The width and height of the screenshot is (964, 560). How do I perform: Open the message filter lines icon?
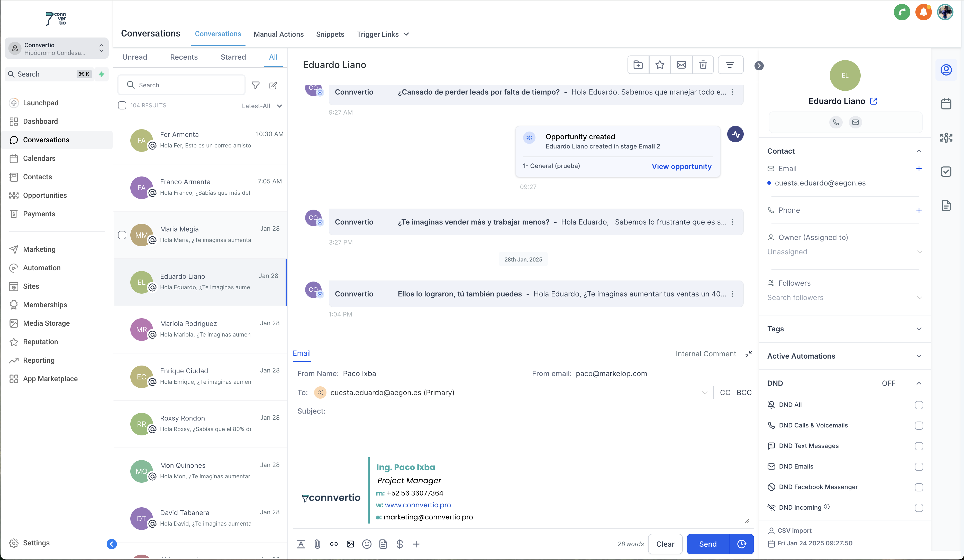(x=730, y=65)
